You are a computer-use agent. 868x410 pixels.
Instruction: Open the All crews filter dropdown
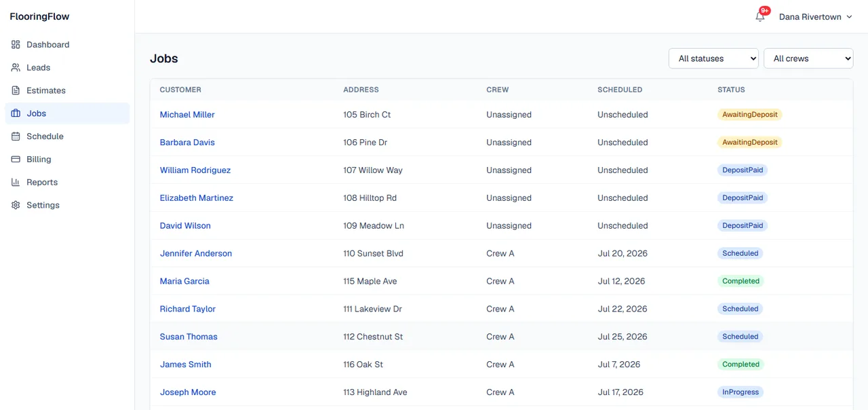[x=808, y=58]
